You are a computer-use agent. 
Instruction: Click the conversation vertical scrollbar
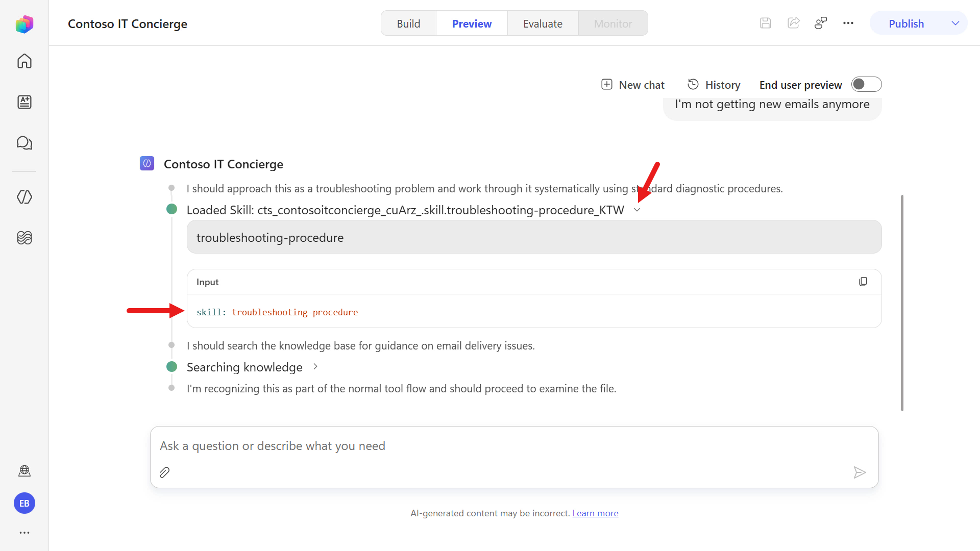click(902, 303)
